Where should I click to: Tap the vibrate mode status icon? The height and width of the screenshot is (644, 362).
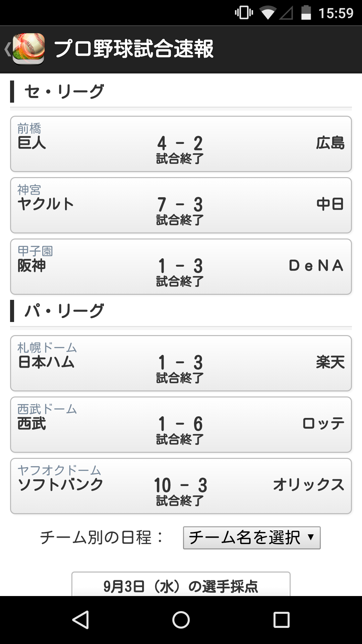click(x=244, y=13)
